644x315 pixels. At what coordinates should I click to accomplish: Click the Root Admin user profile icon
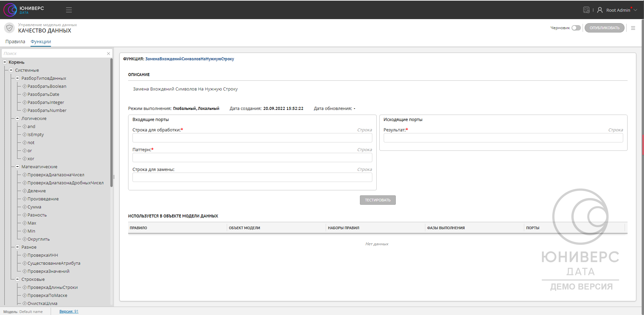click(600, 10)
